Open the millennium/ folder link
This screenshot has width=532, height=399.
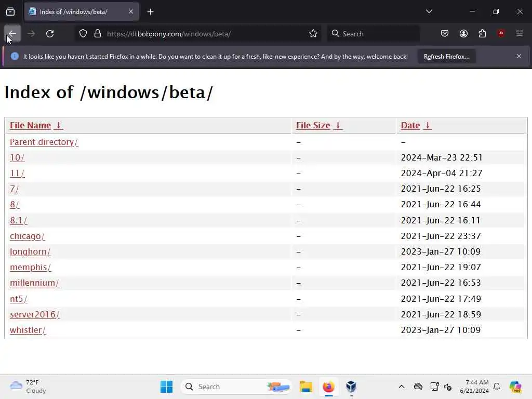point(34,283)
